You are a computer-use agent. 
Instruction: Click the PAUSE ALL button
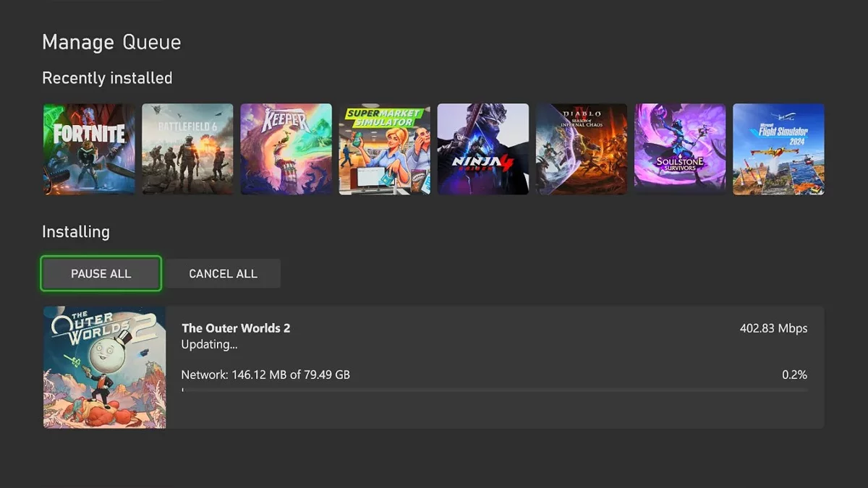(101, 273)
